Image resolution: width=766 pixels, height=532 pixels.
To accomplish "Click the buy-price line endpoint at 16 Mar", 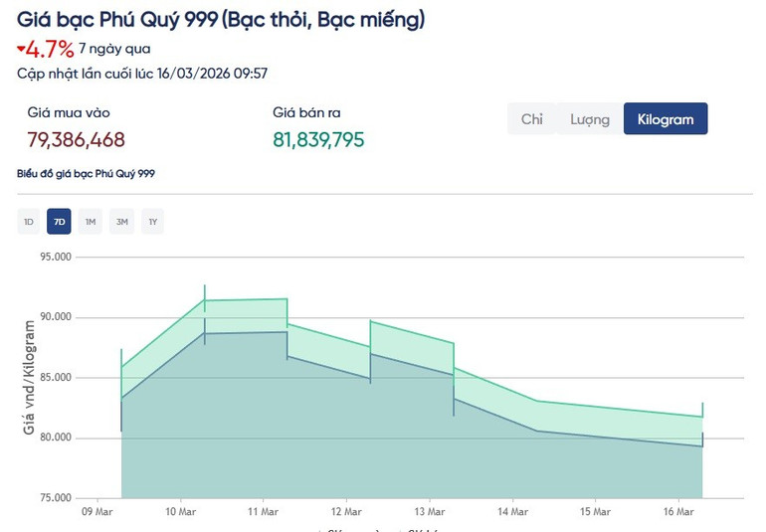I will 702,446.
